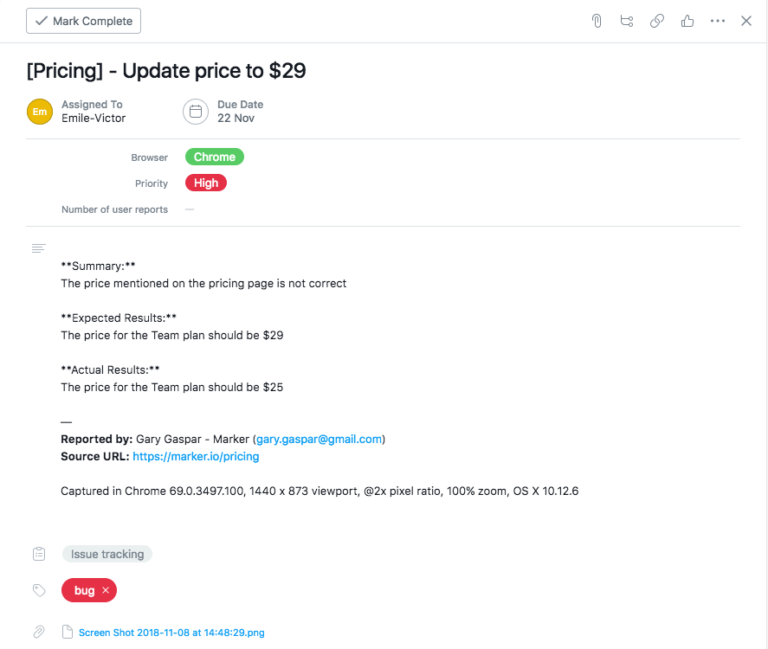Mark the task as complete

coord(84,21)
